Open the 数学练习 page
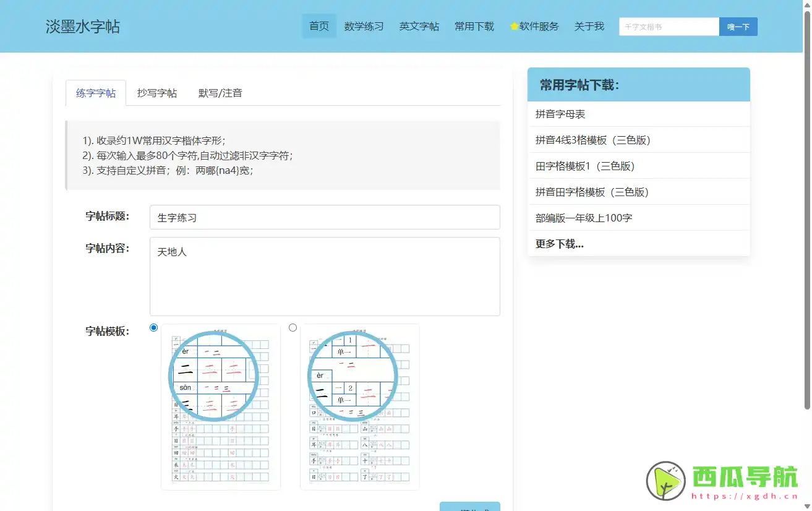812x511 pixels. coord(364,26)
